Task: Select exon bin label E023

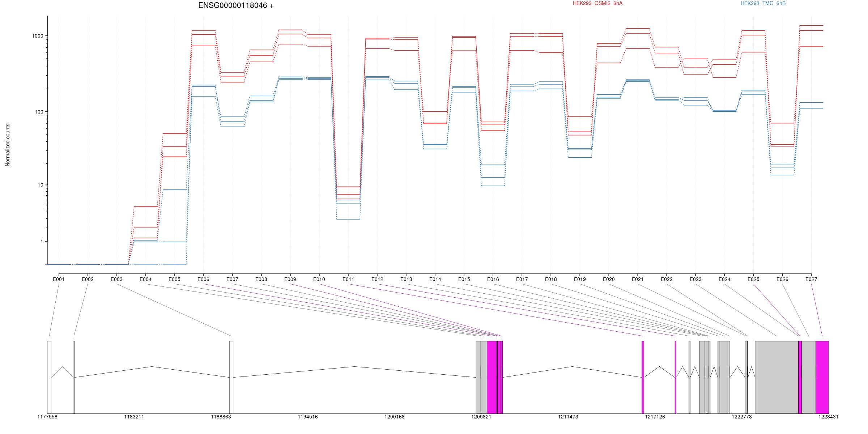Action: (695, 279)
